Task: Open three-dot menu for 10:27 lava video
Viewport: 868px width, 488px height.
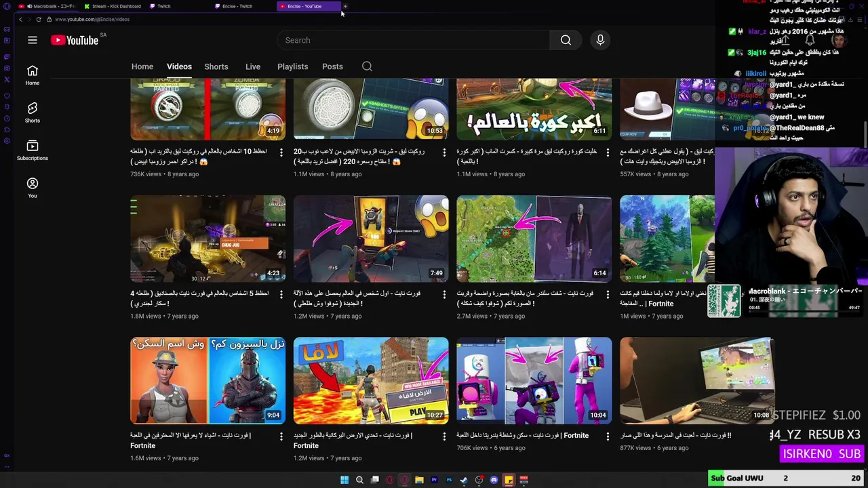Action: 444,436
